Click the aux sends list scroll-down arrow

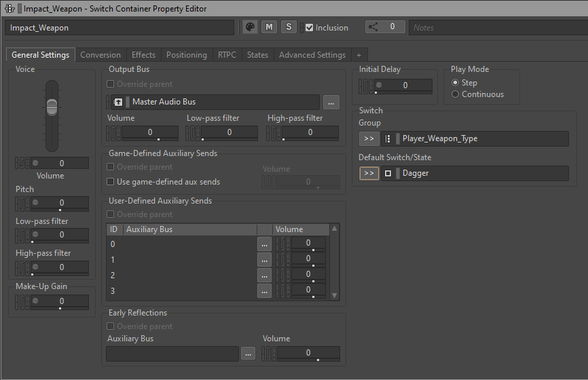click(335, 295)
